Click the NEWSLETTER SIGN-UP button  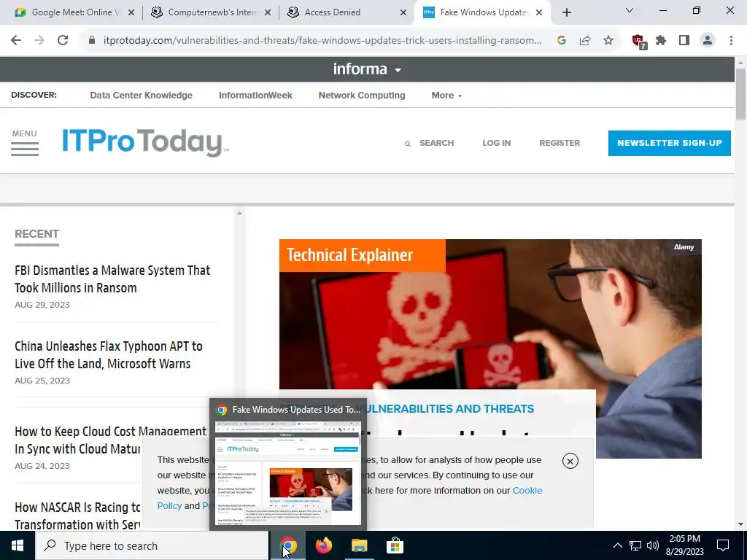[670, 143]
